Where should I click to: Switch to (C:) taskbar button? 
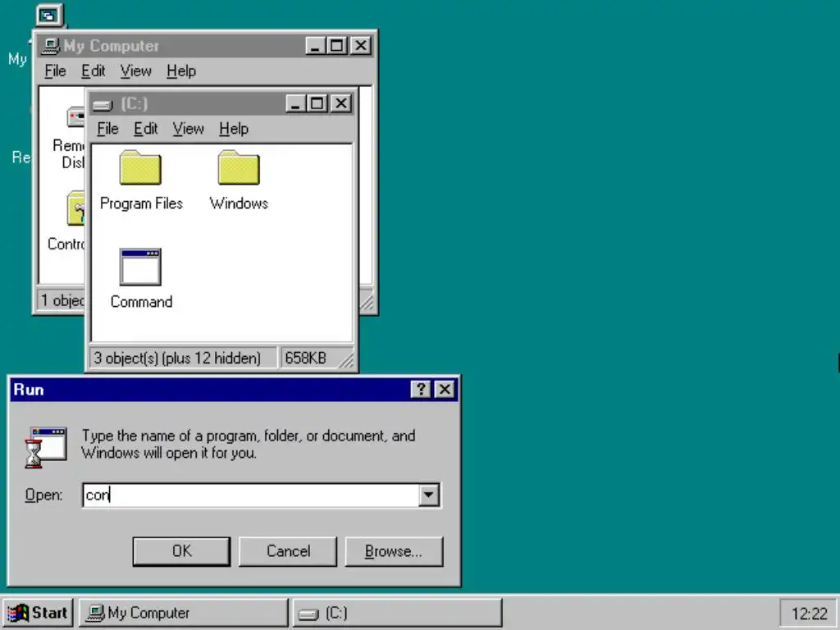click(x=397, y=613)
